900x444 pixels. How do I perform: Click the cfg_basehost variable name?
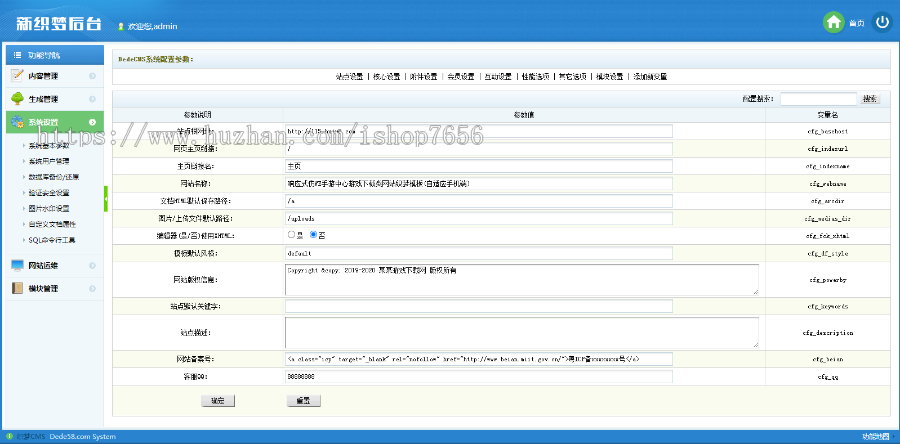click(x=828, y=131)
